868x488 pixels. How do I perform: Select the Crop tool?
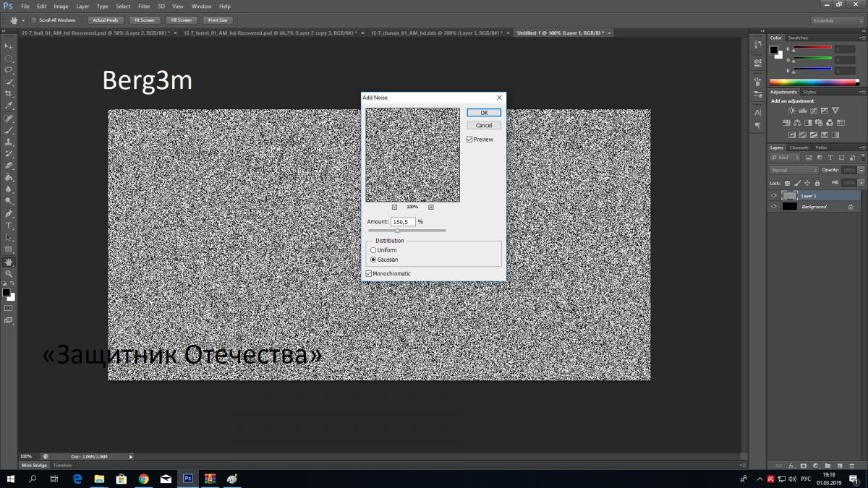click(9, 94)
